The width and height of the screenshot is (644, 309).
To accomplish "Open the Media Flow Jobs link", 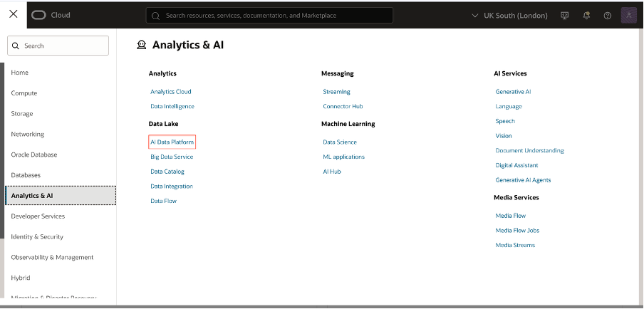I will pyautogui.click(x=517, y=230).
